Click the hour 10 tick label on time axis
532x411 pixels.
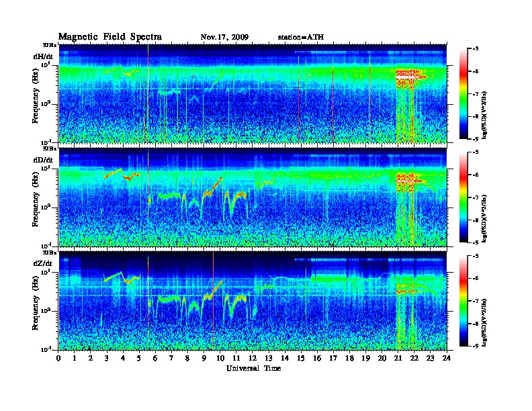click(x=220, y=358)
